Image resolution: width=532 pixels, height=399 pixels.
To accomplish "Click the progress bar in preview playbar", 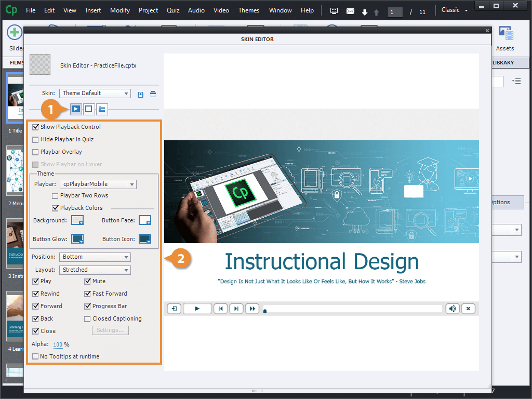I will click(353, 309).
